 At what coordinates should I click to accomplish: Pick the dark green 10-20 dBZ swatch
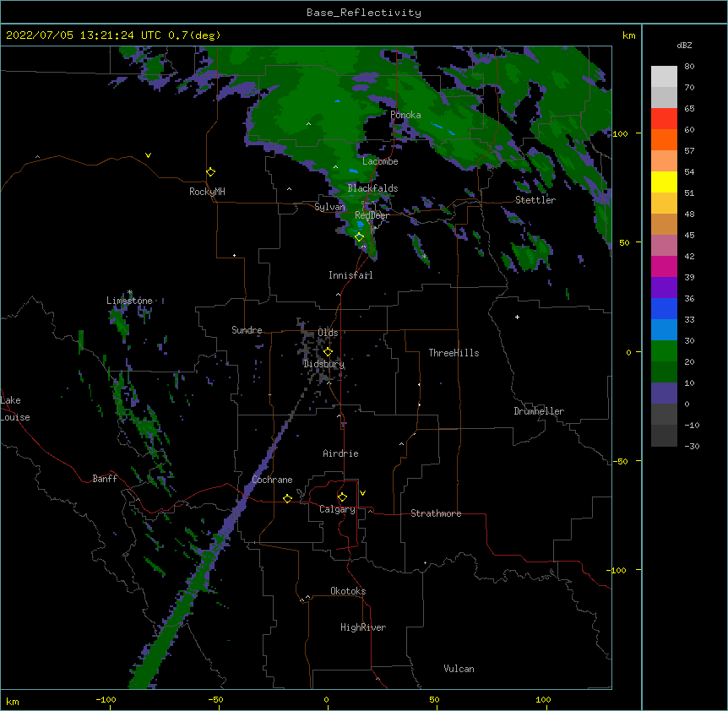coord(664,372)
